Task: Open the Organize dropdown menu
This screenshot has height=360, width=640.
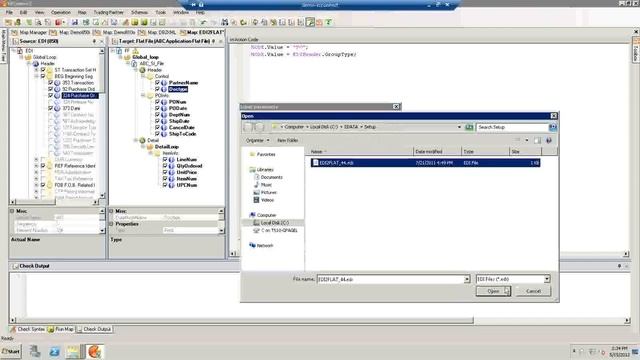Action: (258, 140)
